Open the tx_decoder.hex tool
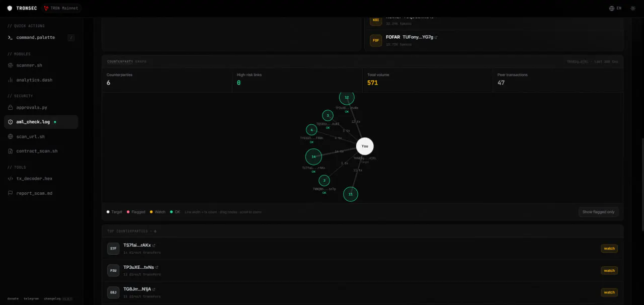644x305 pixels. point(41,179)
